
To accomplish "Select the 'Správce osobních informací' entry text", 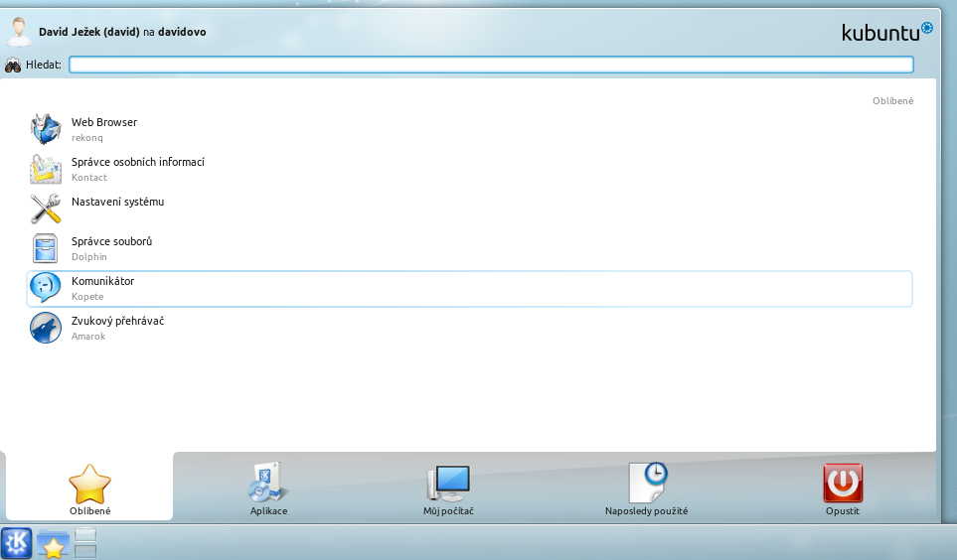I will coord(138,162).
